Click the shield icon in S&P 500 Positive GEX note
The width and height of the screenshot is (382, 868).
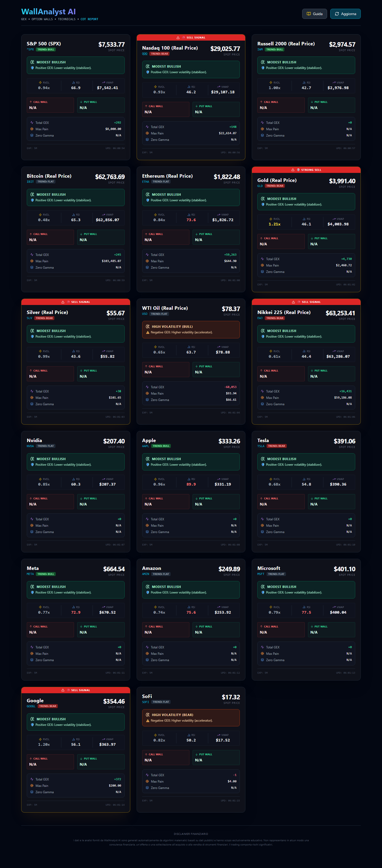(x=32, y=68)
